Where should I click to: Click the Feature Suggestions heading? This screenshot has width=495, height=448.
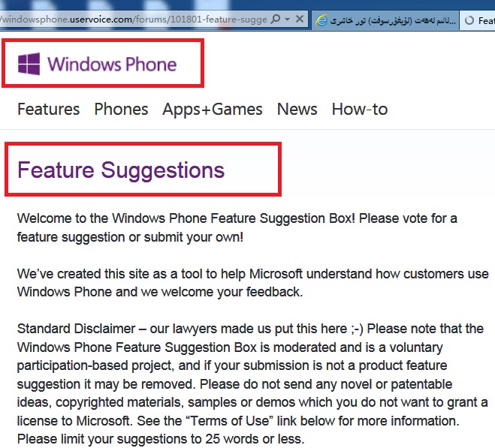[121, 170]
